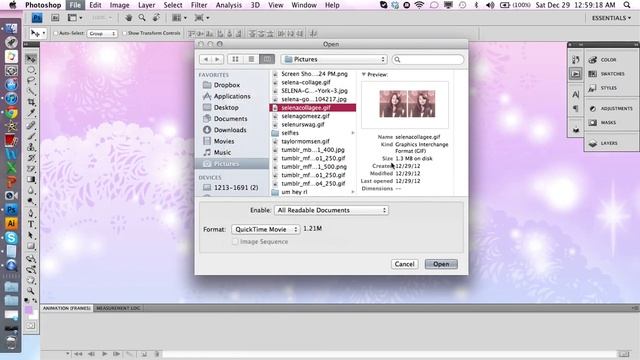Enable Show Transform Controls checkbox
640x360 pixels.
point(124,33)
